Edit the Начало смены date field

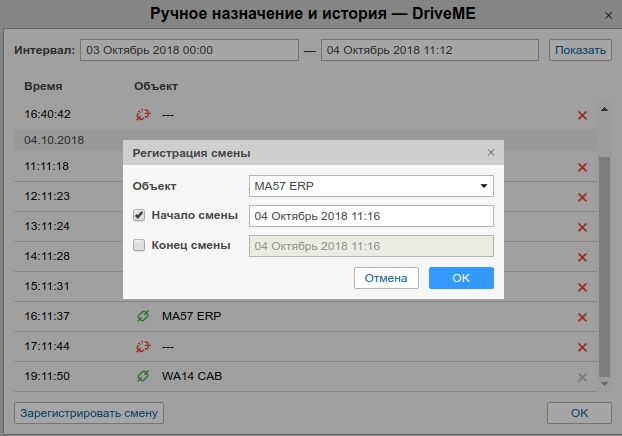click(370, 216)
